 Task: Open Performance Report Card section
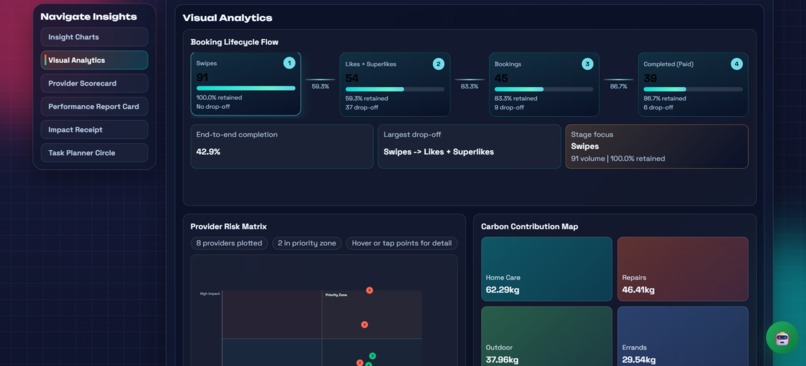pyautogui.click(x=95, y=106)
